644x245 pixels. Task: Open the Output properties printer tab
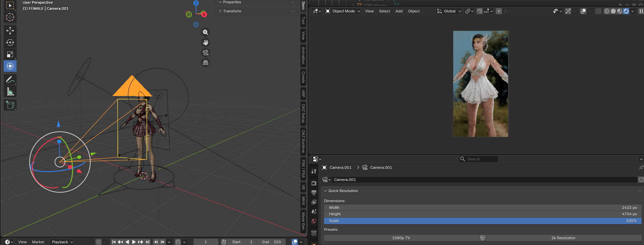click(x=314, y=192)
